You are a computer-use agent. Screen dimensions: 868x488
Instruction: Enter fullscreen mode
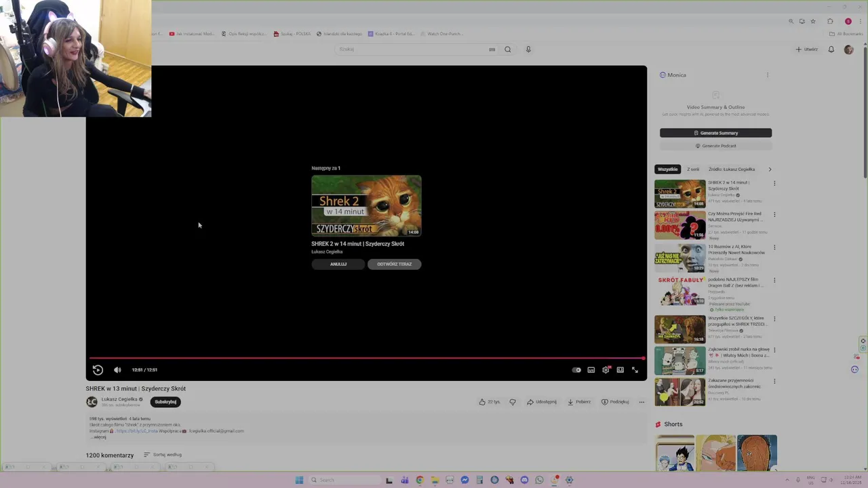coord(635,370)
